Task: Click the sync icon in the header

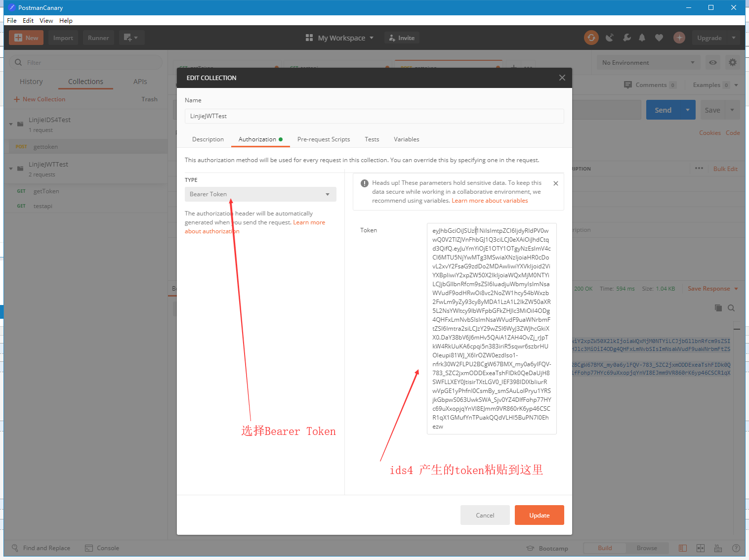Action: [x=591, y=38]
